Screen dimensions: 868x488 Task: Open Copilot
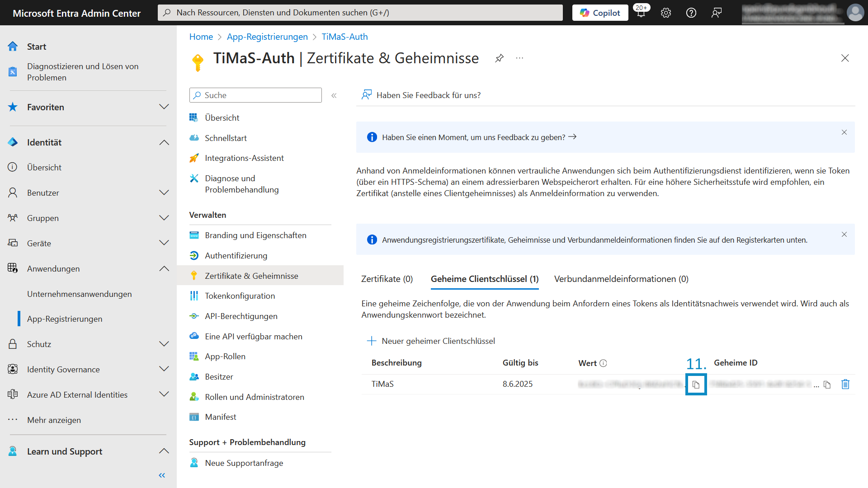point(600,13)
